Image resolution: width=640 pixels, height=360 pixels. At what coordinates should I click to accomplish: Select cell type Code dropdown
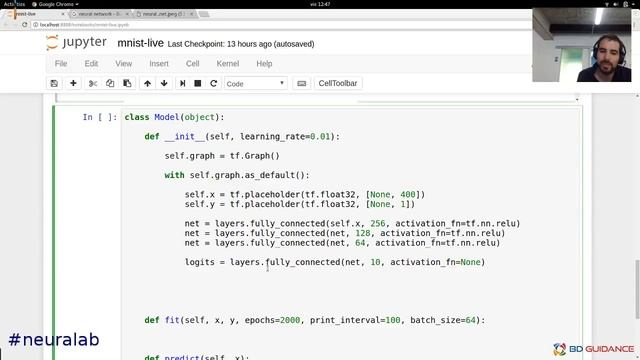tap(256, 83)
